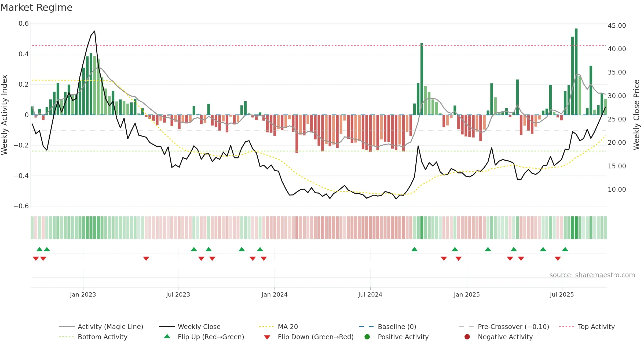Click the flip-up marker just after Jul 2025
Image resolution: width=644 pixels, height=362 pixels.
pyautogui.click(x=565, y=249)
